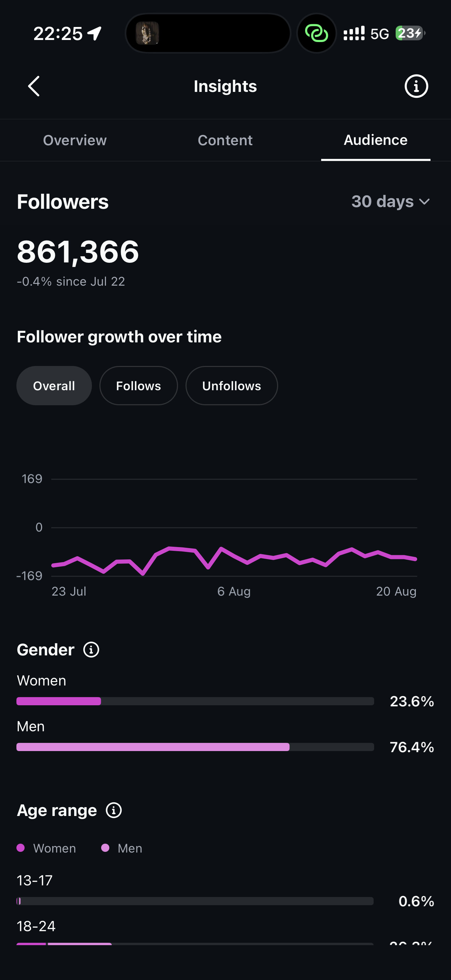Switch to the Overview tab
Image resolution: width=451 pixels, height=980 pixels.
coord(75,140)
